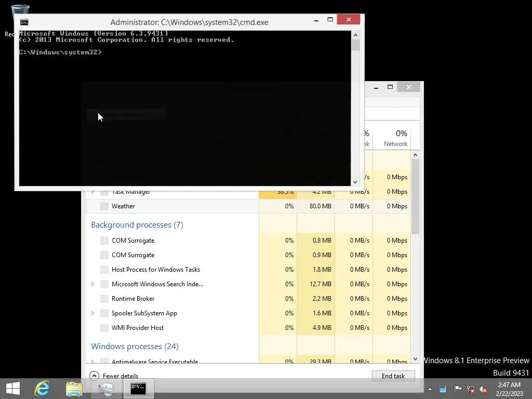This screenshot has height=399, width=532.
Task: Click the Runtime Broker process icon
Action: point(104,299)
